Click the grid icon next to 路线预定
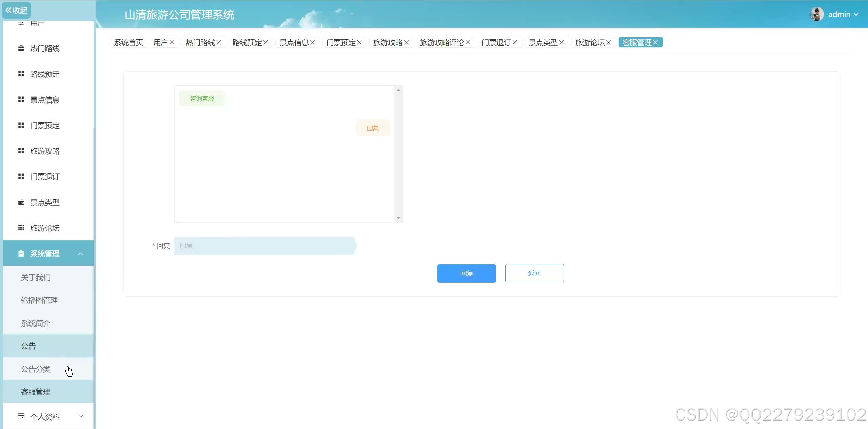 [21, 74]
